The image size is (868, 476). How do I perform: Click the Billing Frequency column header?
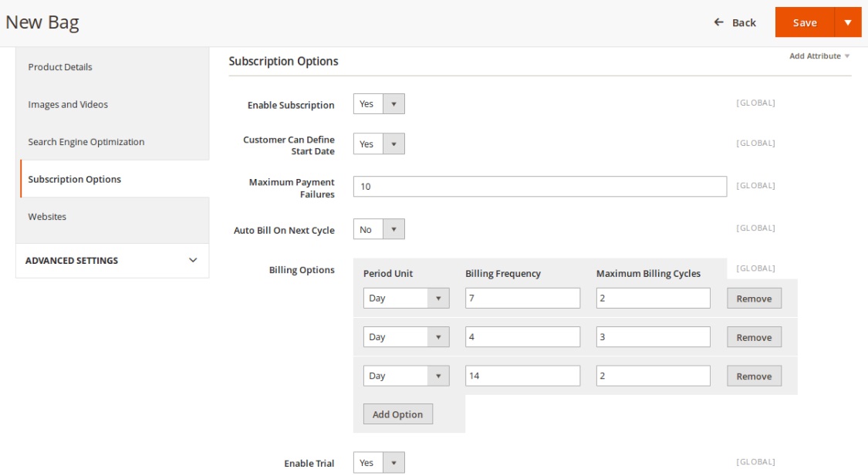pos(502,273)
